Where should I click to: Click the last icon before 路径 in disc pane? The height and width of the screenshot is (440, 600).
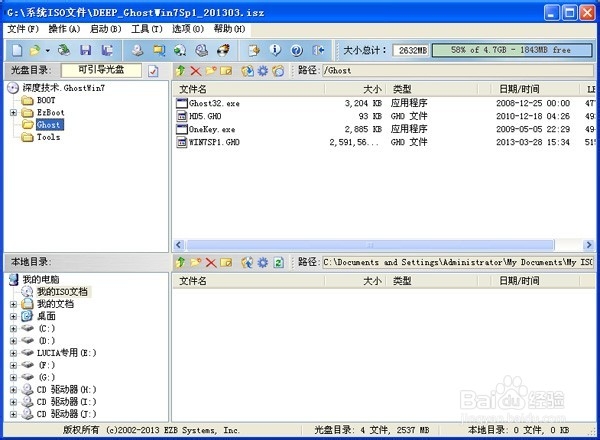pos(278,71)
